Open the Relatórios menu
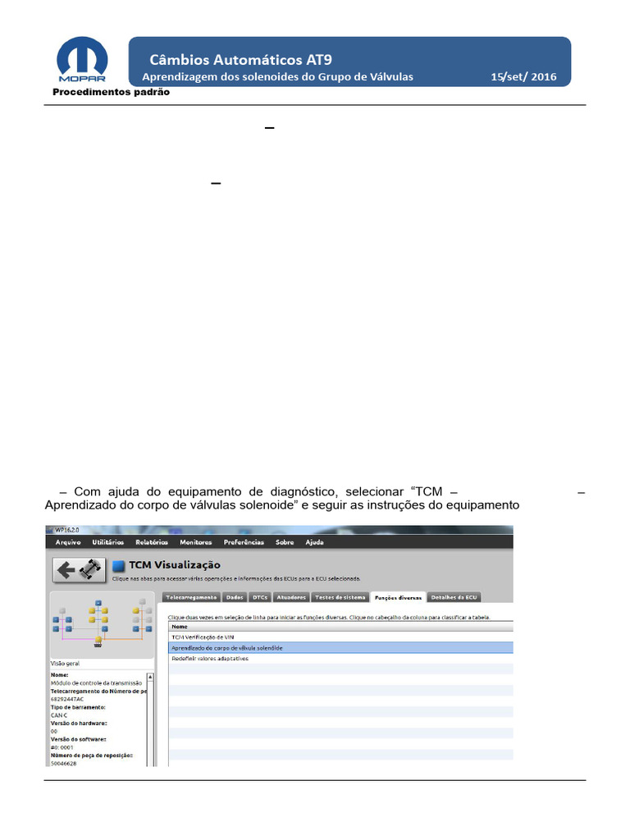 tap(152, 542)
